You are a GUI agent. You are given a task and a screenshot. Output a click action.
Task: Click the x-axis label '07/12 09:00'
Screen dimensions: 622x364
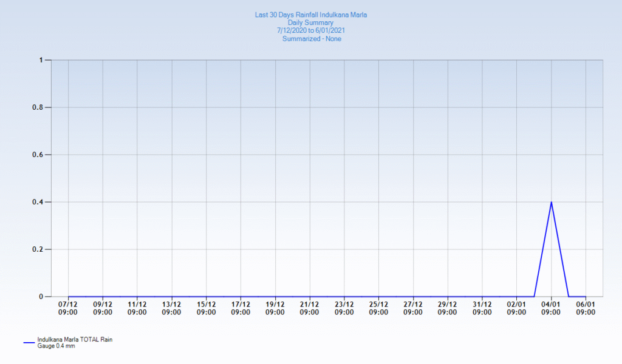click(x=68, y=309)
